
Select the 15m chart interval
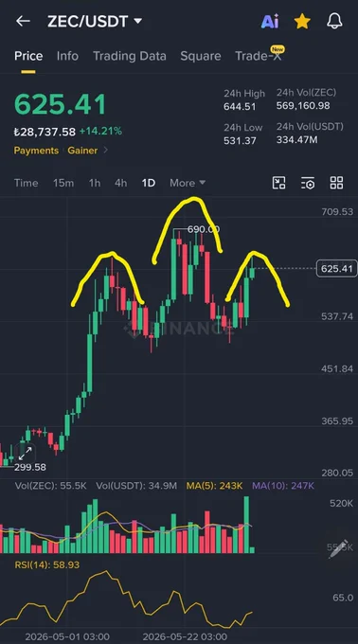tap(63, 183)
